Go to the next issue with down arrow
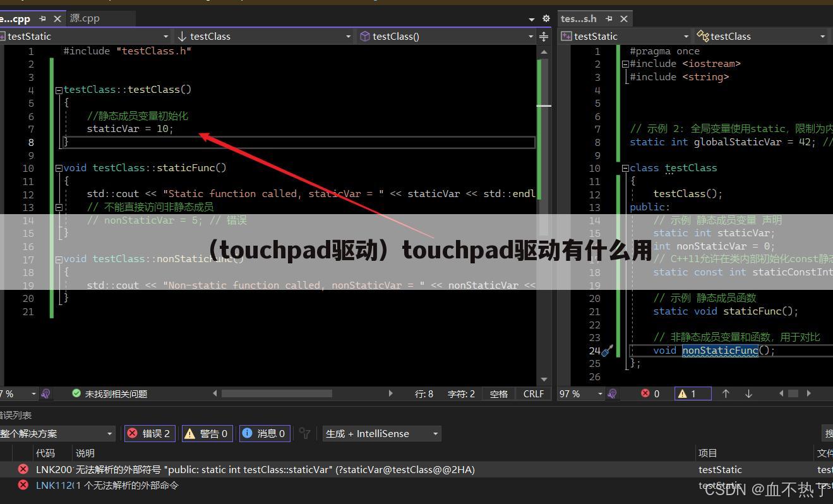 click(x=748, y=393)
